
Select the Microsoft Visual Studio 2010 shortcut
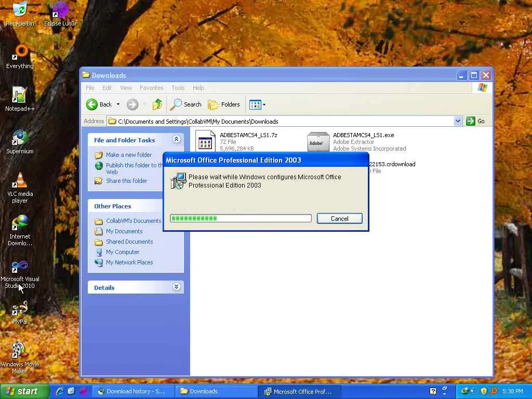[20, 273]
